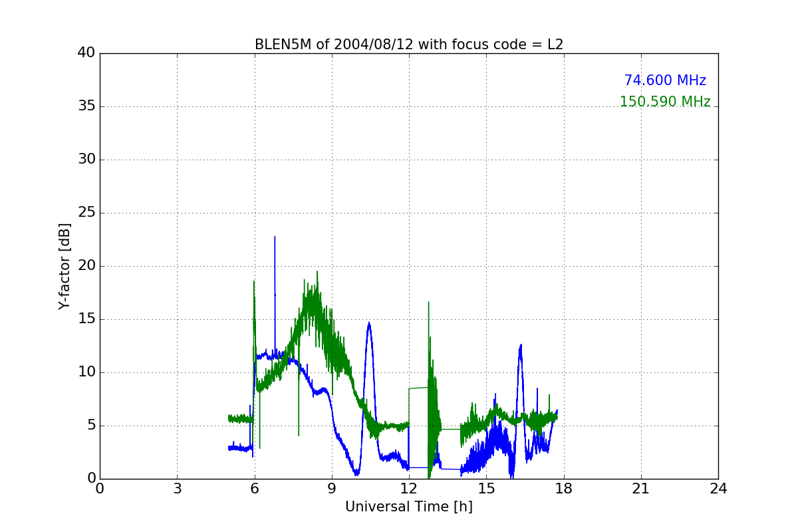Image resolution: width=798 pixels, height=532 pixels.
Task: Click the x-axis tick label '9'
Action: click(332, 489)
